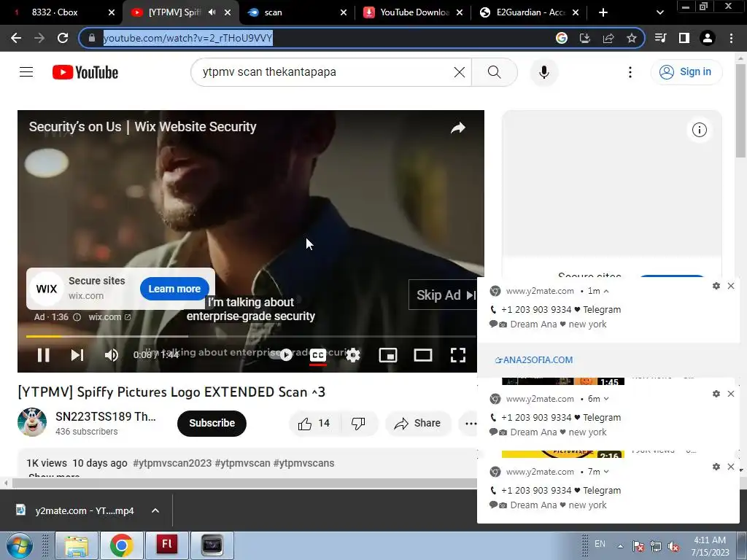
Task: Open settings gear on 1m notification
Action: pos(716,286)
